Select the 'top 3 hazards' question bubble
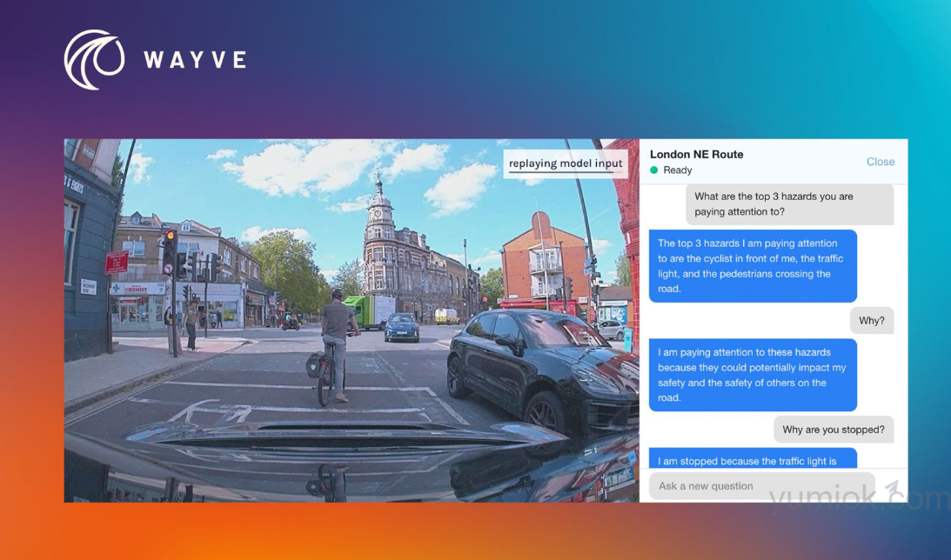This screenshot has height=560, width=951. 789,204
